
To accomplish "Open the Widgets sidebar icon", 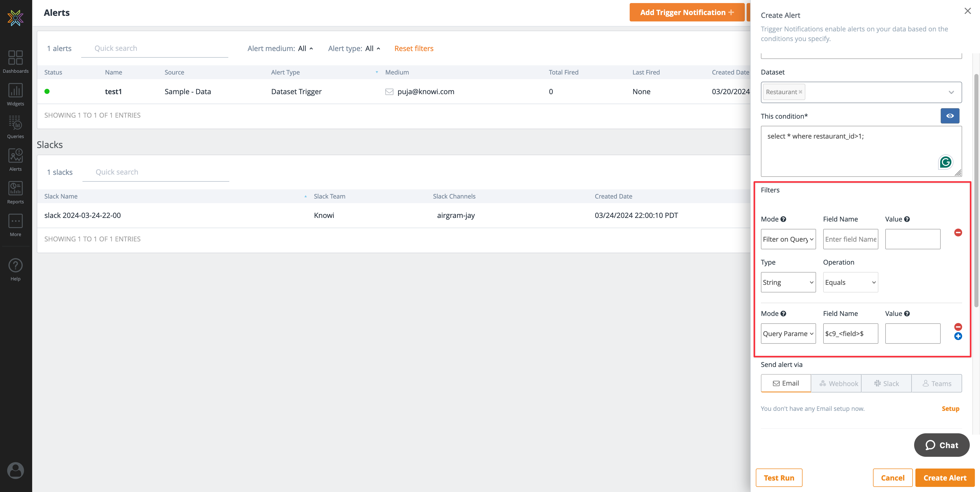I will (16, 95).
